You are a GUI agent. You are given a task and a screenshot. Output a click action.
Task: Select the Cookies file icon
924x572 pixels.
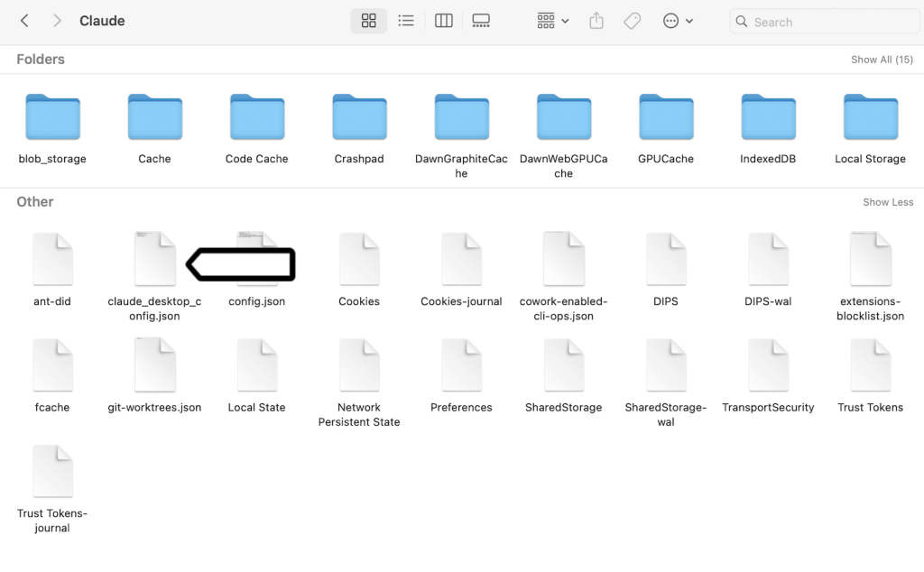click(x=359, y=259)
